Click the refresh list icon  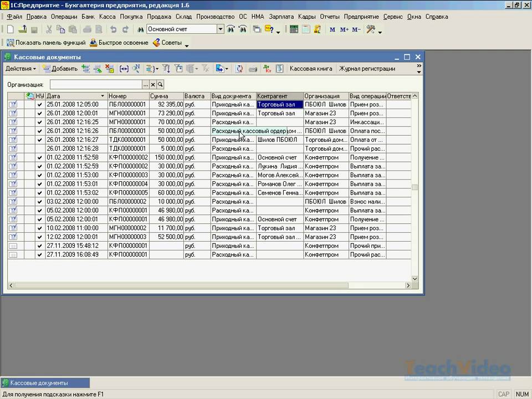(239, 69)
